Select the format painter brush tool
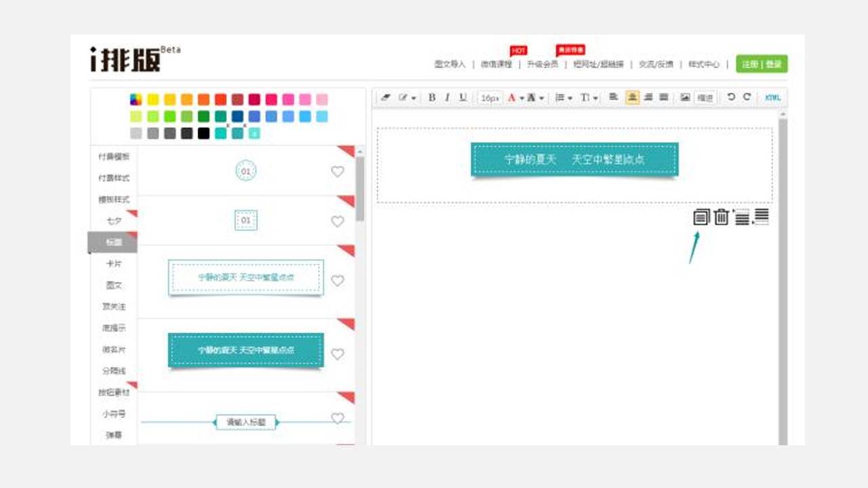Image resolution: width=868 pixels, height=488 pixels. [403, 98]
